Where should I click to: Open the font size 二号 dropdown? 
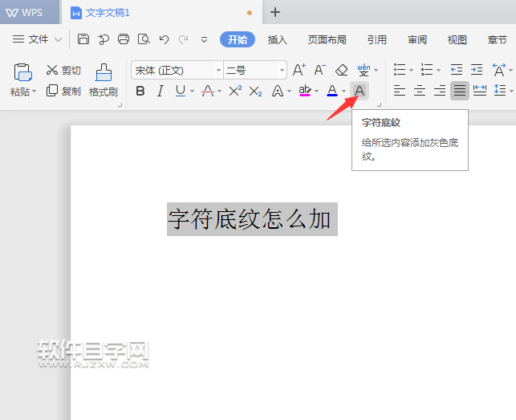tap(282, 70)
